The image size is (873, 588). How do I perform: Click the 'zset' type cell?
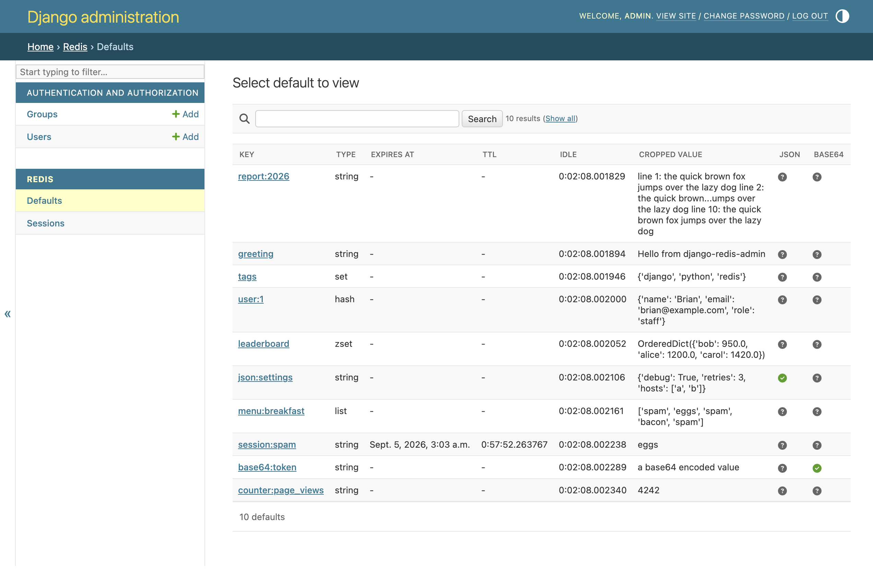[343, 343]
